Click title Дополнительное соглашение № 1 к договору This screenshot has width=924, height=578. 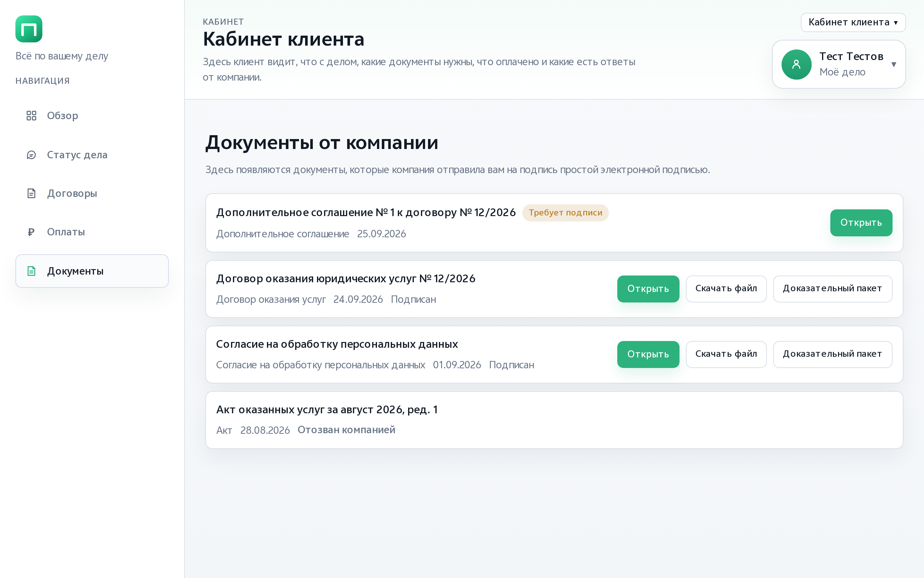366,213
